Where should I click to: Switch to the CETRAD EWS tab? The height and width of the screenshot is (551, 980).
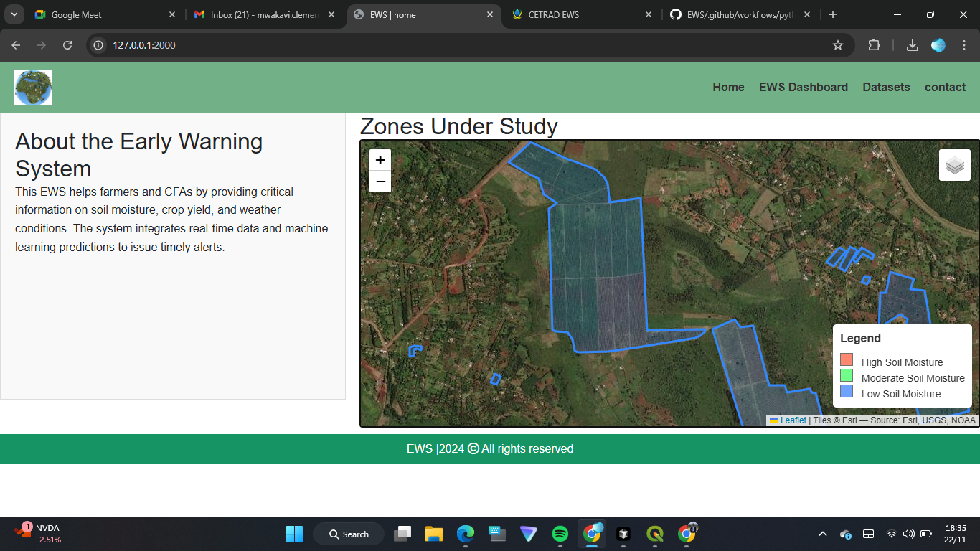[x=581, y=14]
